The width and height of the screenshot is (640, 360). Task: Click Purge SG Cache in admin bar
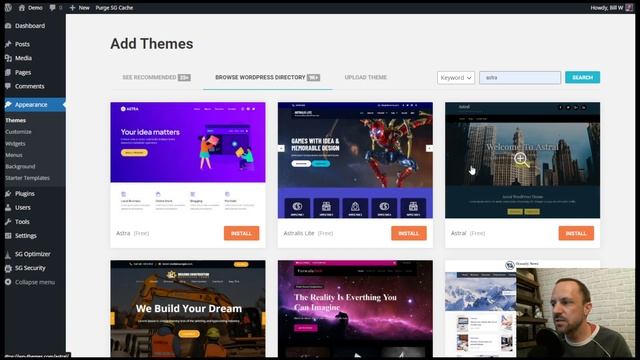114,7
